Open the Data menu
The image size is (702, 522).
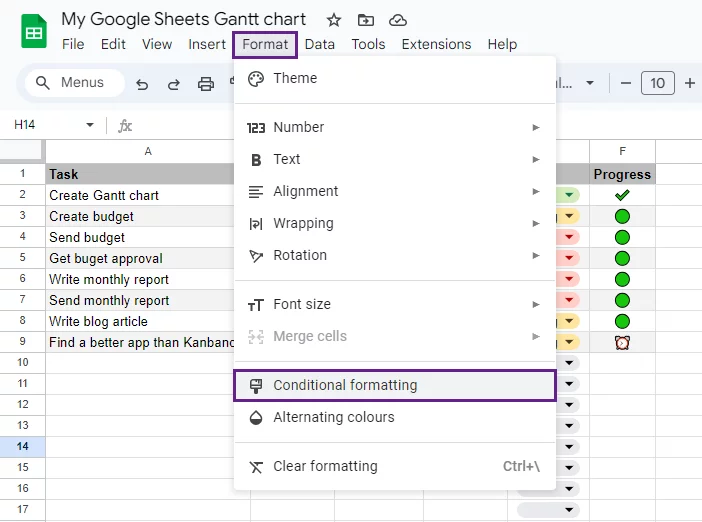coord(320,44)
